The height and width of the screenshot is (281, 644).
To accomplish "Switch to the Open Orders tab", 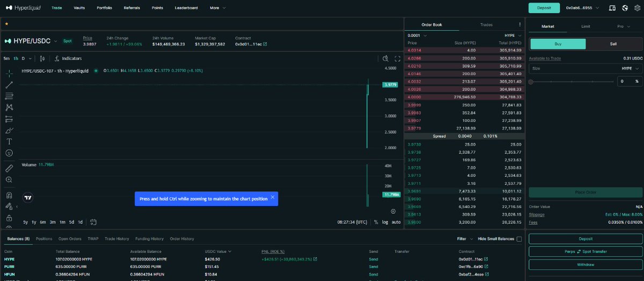I will pyautogui.click(x=70, y=239).
